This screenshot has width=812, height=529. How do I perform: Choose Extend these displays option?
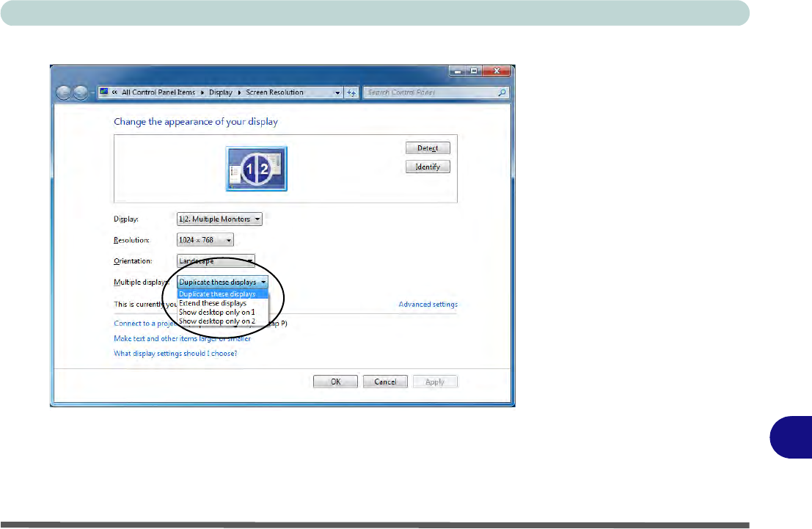coord(223,303)
